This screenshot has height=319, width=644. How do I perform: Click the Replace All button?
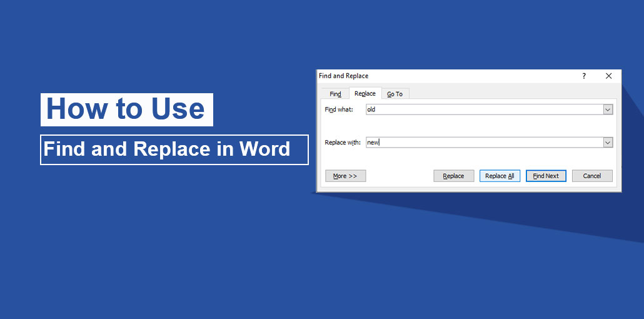(500, 176)
